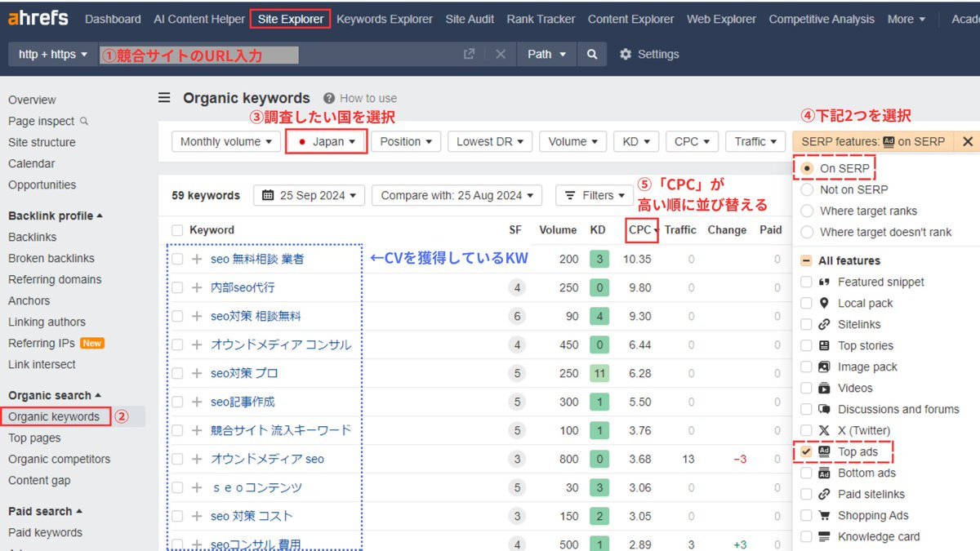
Task: Toggle the All features checkbox
Action: tap(806, 260)
